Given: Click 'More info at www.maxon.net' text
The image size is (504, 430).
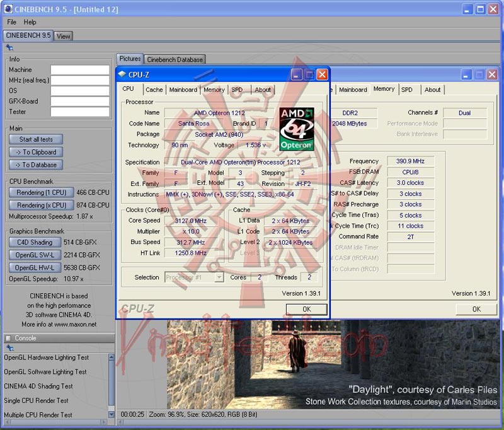Looking at the screenshot, I should point(59,324).
